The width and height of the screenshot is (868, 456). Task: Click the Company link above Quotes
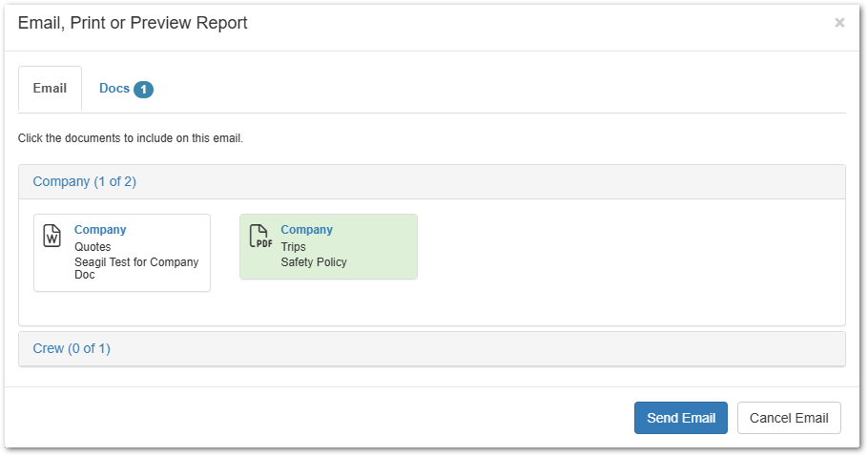(x=100, y=230)
